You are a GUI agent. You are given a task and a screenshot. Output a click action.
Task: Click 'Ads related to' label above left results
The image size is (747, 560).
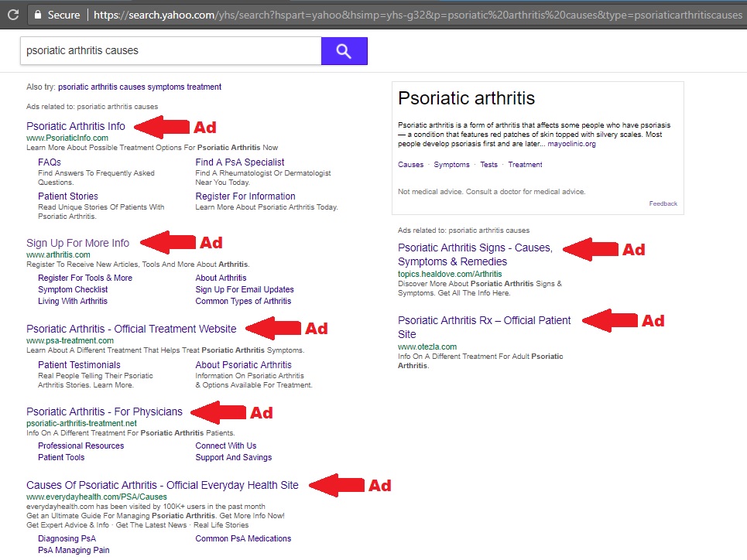[x=92, y=107]
